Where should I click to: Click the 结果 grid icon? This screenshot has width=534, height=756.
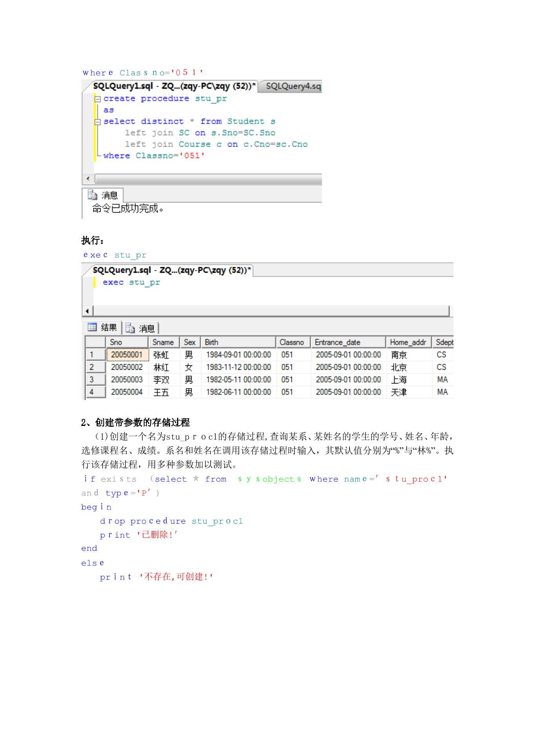tap(92, 327)
